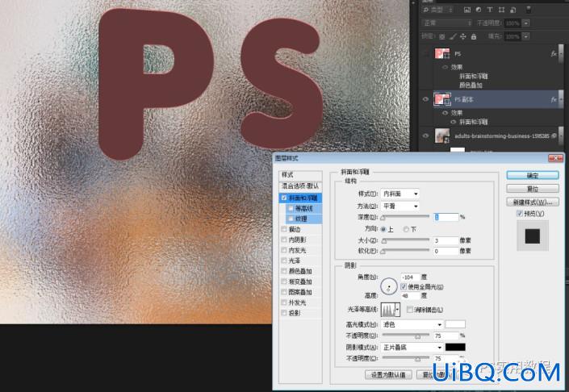
Task: Open 阴影模式 dropdown showing 正片叠底
Action: tap(412, 348)
